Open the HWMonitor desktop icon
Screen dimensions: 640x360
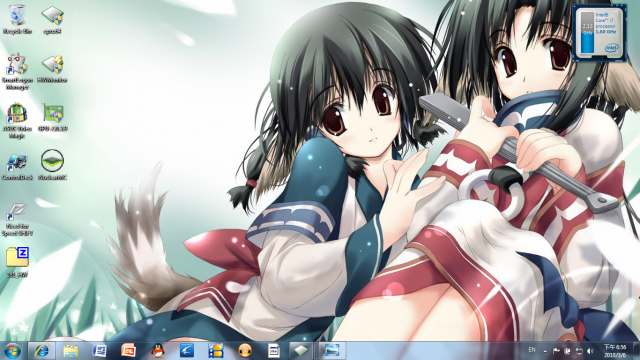[52, 69]
